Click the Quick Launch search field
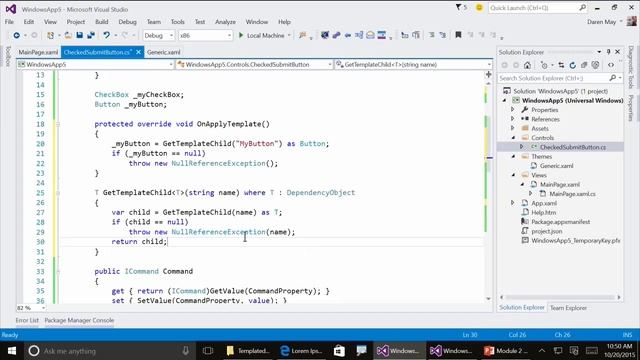The image size is (640, 360). pyautogui.click(x=538, y=8)
